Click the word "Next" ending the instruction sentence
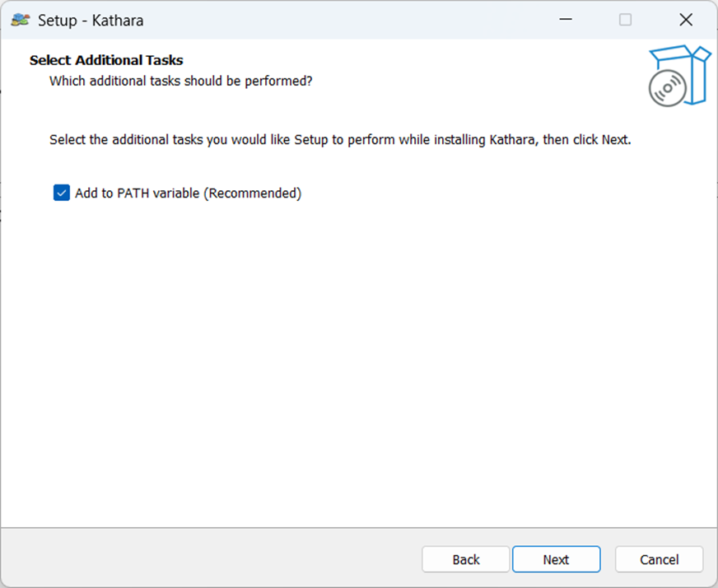Viewport: 718px width, 588px height. (x=614, y=140)
